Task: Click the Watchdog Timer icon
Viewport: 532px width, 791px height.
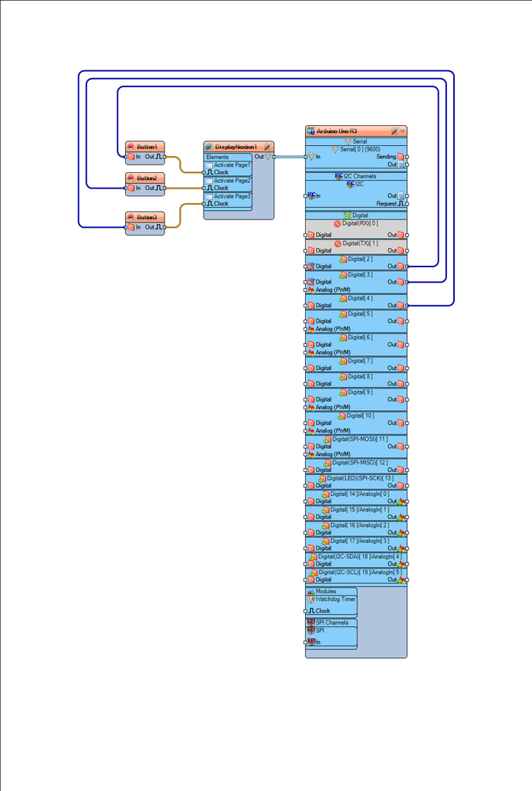Action: coord(310,599)
